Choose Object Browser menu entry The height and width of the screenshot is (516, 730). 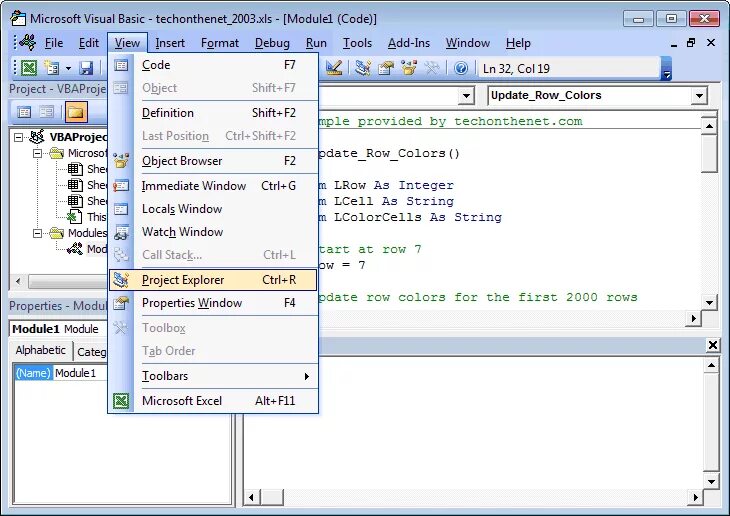pos(214,161)
